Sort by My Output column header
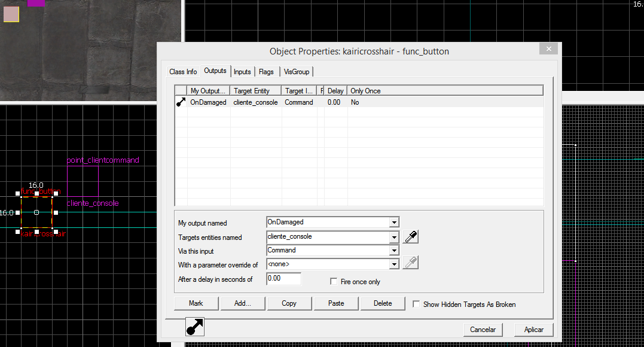This screenshot has width=644, height=347. tap(208, 91)
